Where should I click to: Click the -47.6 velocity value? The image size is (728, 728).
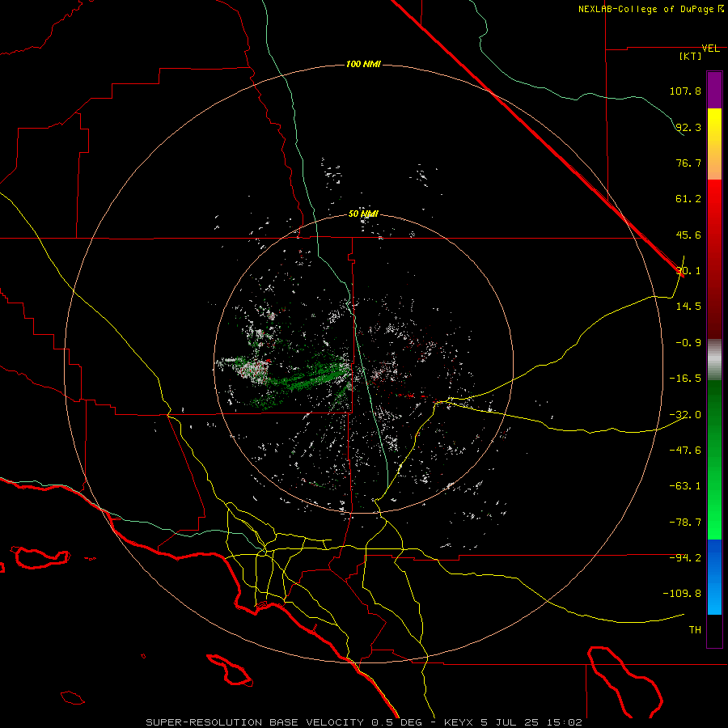tap(685, 451)
